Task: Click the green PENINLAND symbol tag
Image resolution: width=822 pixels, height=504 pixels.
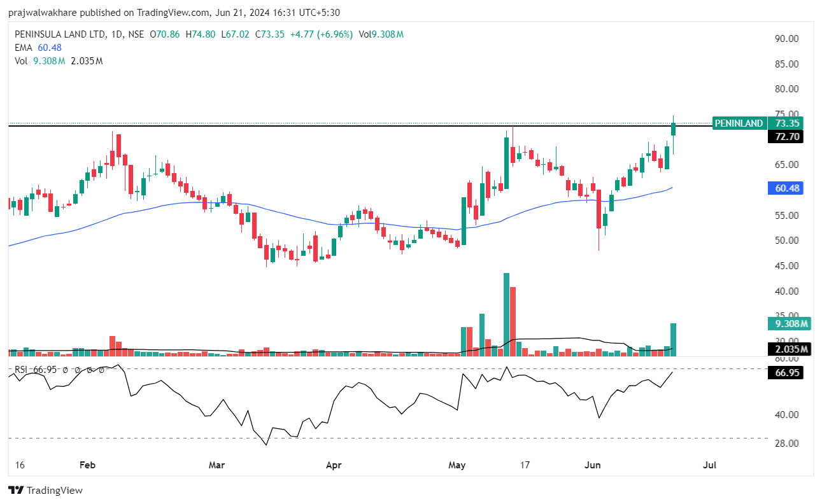Action: (739, 123)
